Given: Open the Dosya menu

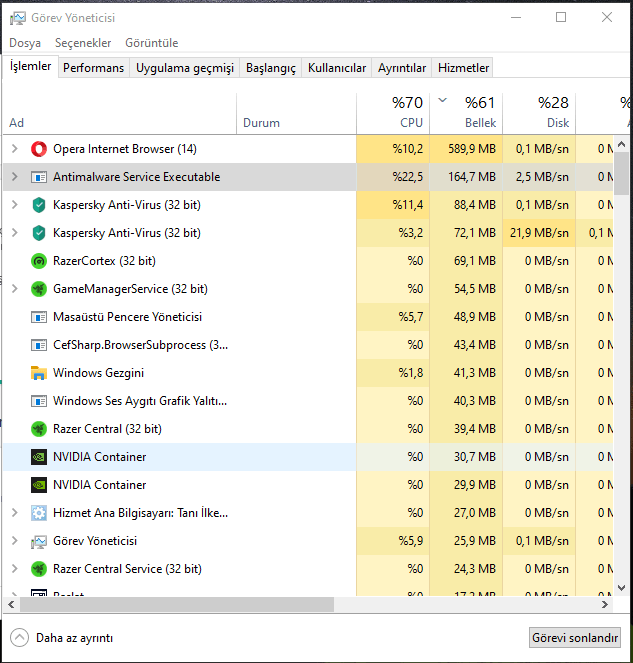Looking at the screenshot, I should tap(25, 43).
